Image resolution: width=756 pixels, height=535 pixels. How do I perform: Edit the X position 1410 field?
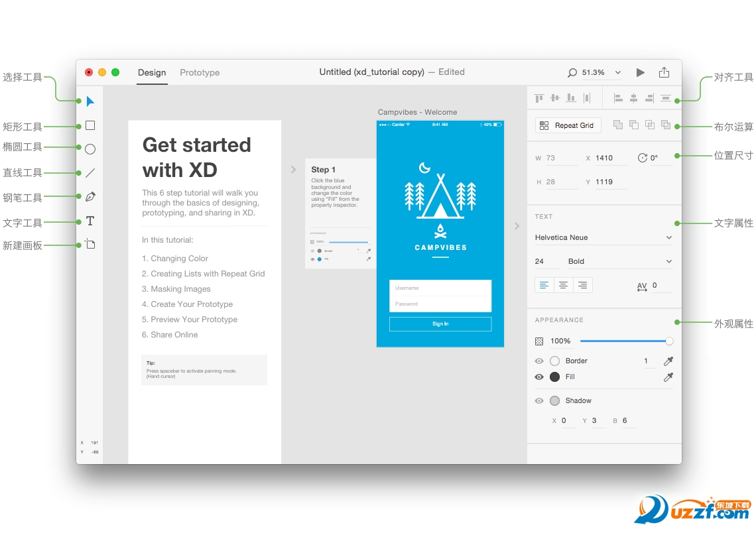click(611, 158)
